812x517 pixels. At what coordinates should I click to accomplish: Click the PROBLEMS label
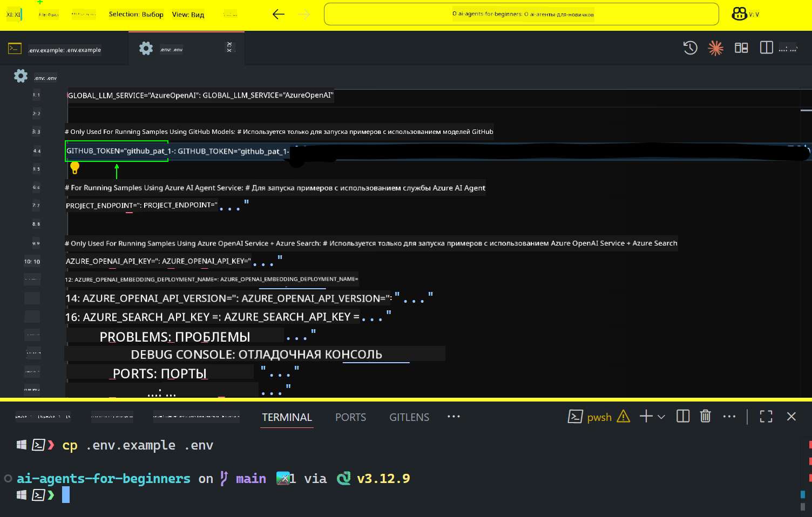(x=175, y=337)
